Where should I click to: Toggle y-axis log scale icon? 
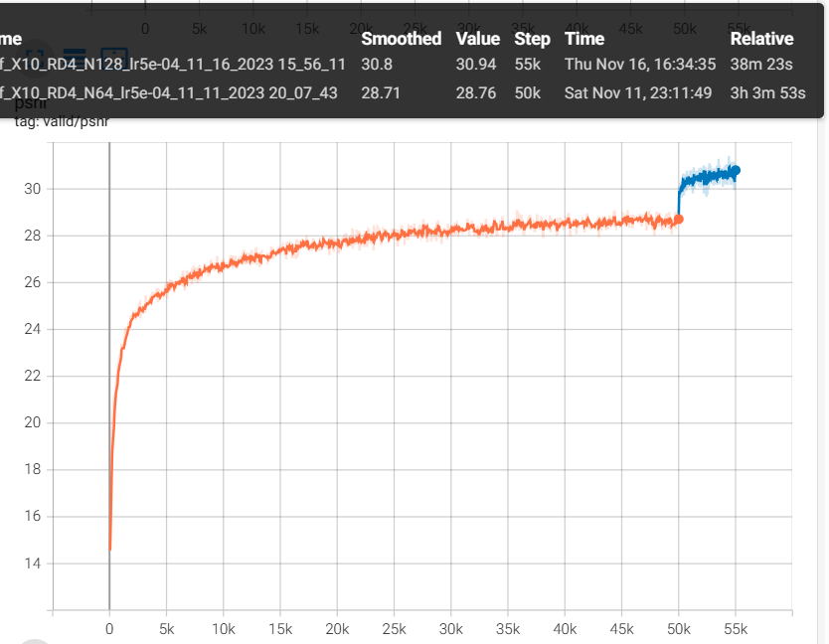[75, 58]
